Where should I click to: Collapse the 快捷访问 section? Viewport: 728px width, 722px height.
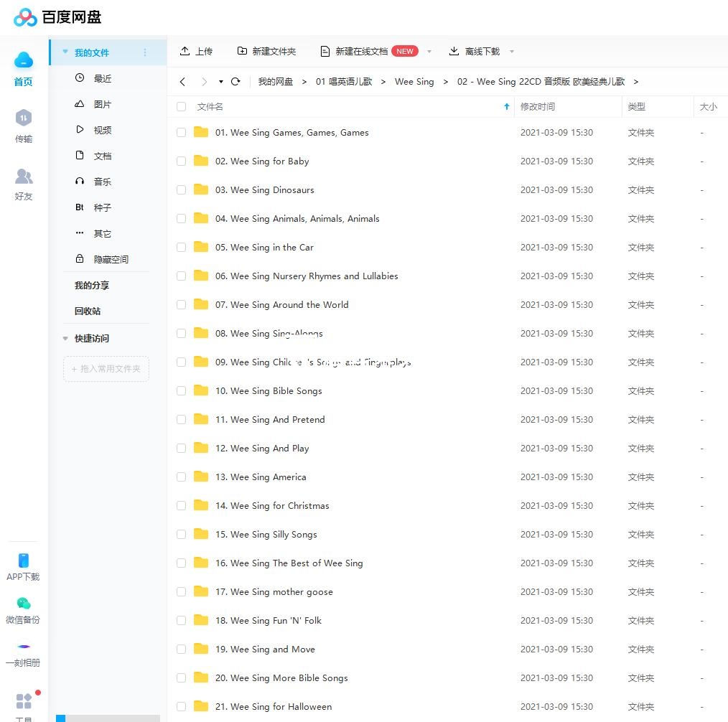(65, 338)
